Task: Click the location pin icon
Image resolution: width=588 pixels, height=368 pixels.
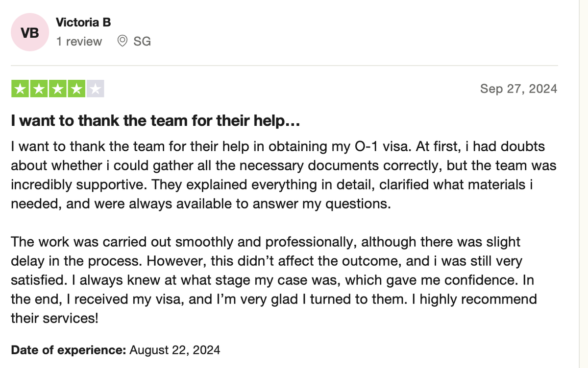Action: [x=122, y=42]
